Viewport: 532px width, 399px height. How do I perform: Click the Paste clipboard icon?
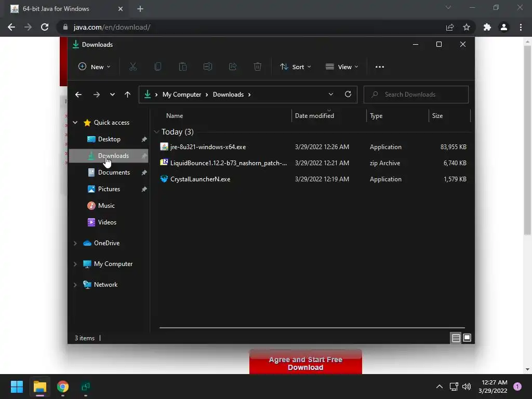(x=183, y=67)
